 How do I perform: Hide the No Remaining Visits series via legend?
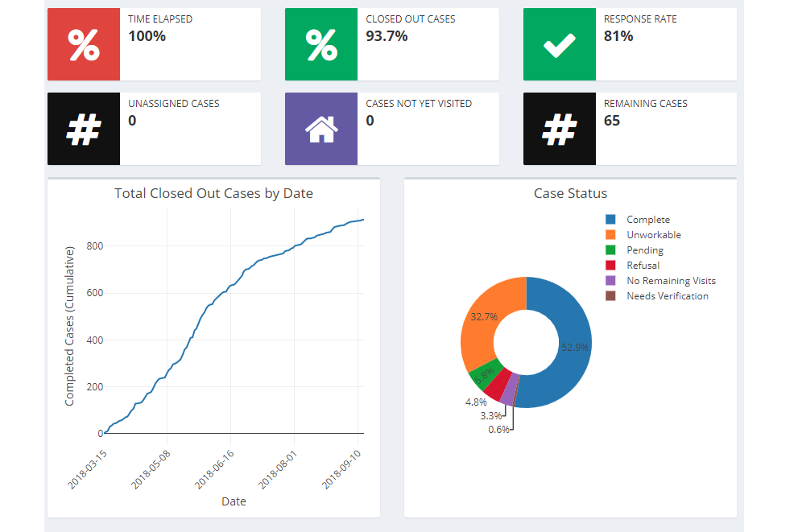click(x=609, y=280)
